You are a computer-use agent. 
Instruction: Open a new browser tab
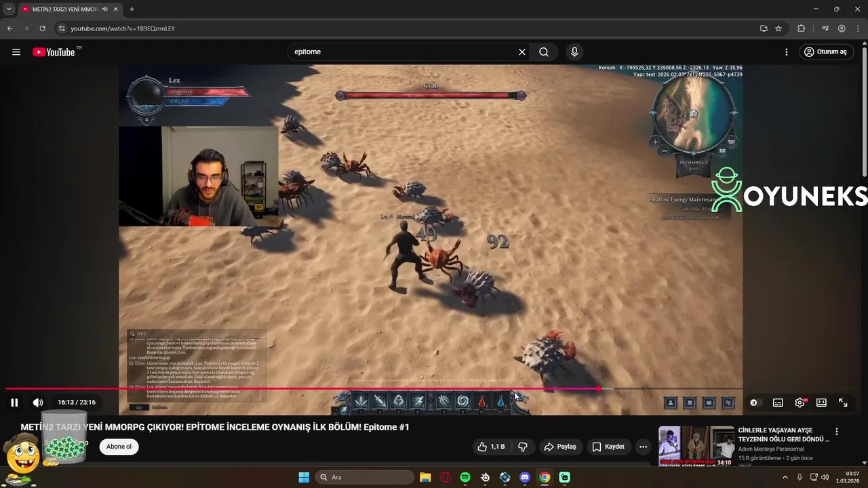pyautogui.click(x=132, y=9)
